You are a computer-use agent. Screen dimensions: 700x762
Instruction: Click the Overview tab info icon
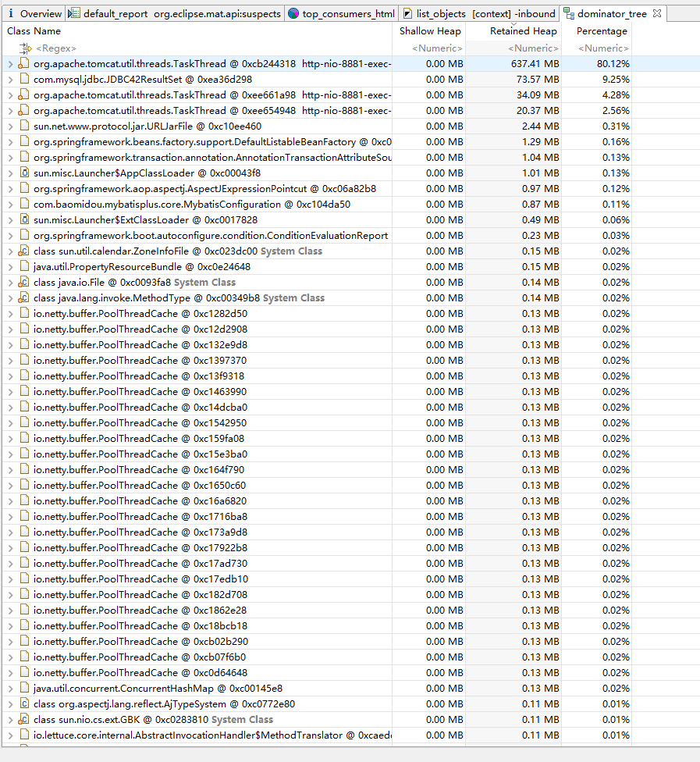(11, 13)
